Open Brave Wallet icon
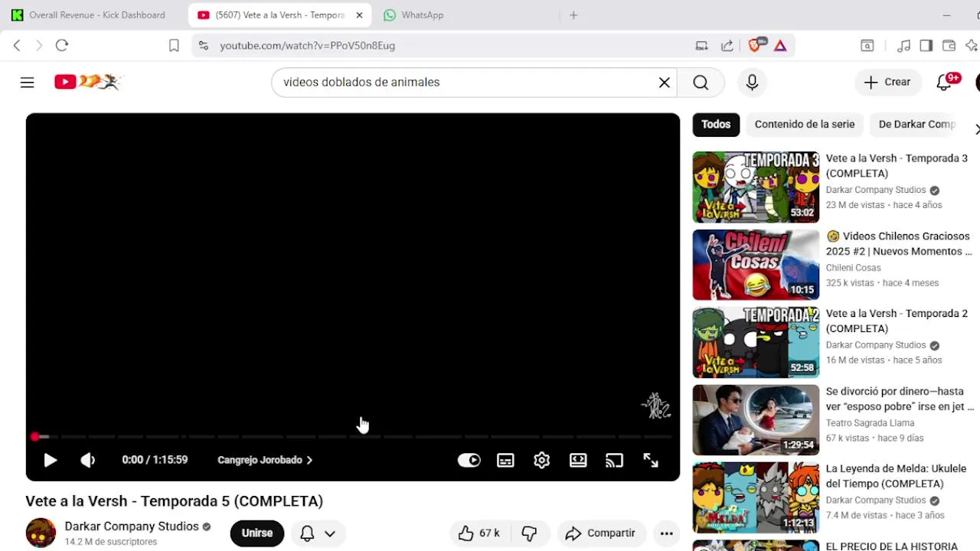This screenshot has height=551, width=980. pos(949,46)
